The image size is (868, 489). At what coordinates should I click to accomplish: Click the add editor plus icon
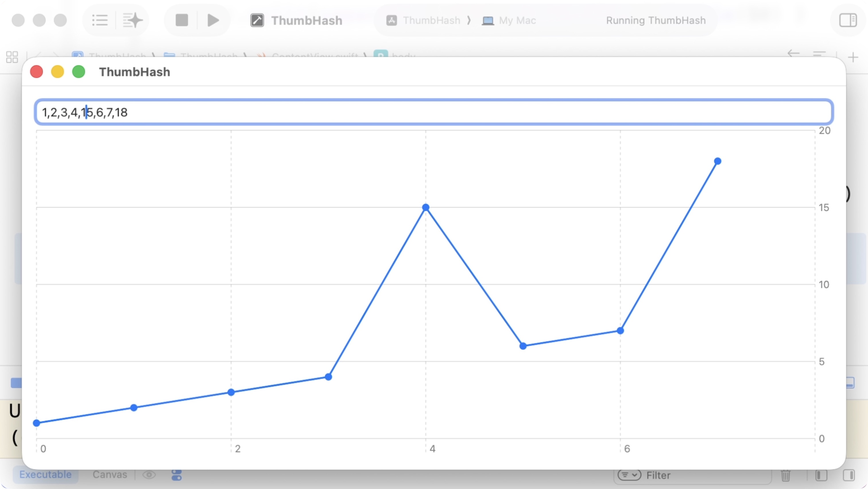[x=853, y=57]
